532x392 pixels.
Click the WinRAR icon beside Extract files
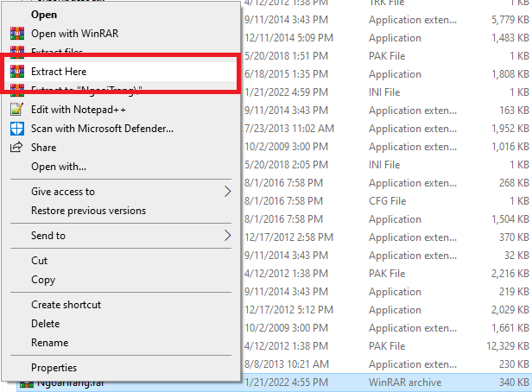pos(16,53)
